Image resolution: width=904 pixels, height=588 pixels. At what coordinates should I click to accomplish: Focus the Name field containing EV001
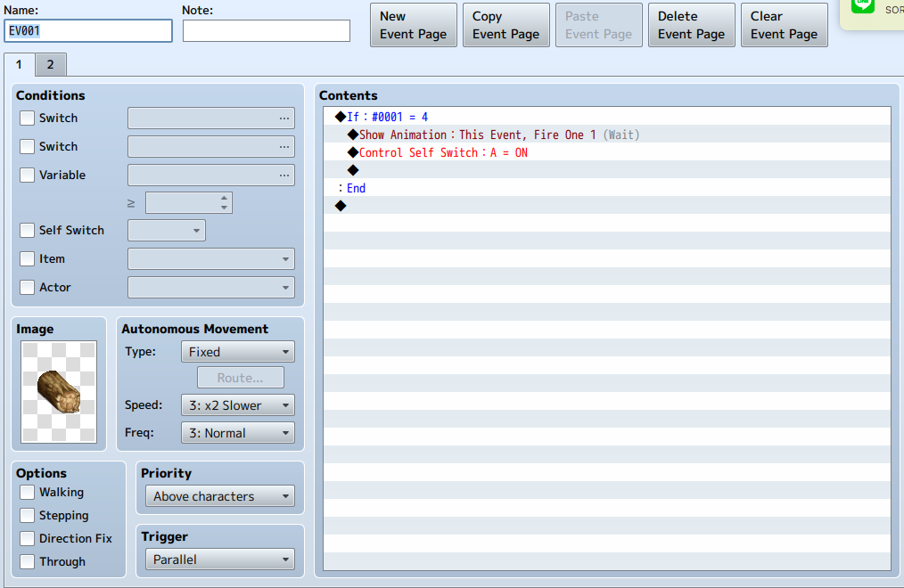coord(88,31)
